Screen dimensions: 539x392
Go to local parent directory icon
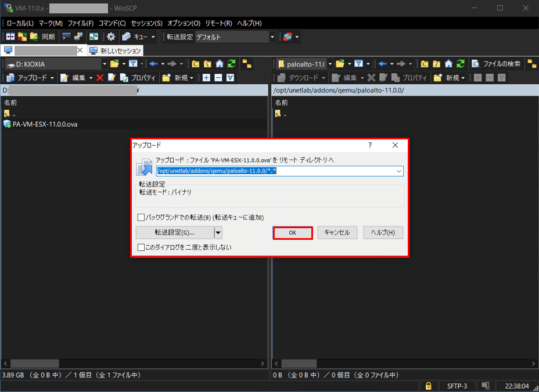[x=196, y=64]
